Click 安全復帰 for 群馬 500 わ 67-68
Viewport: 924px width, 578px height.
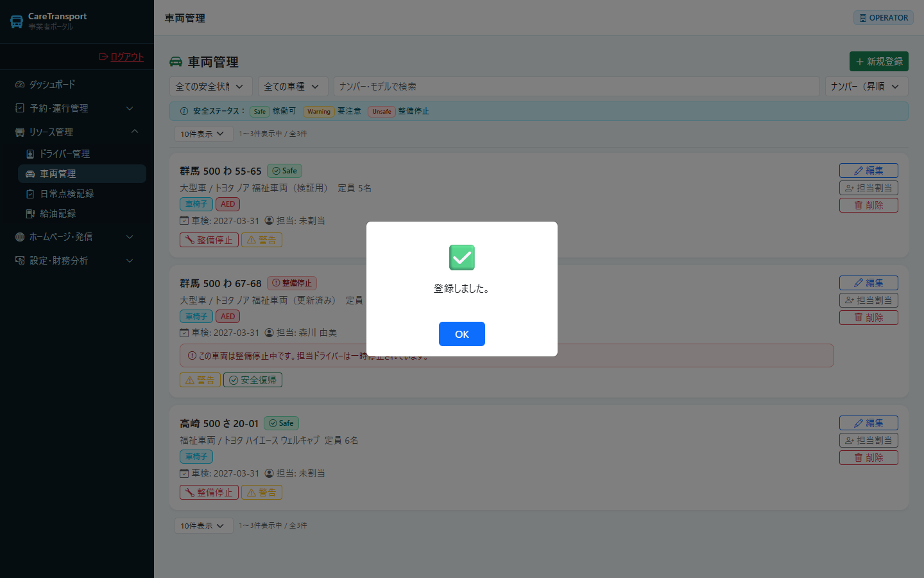point(253,380)
